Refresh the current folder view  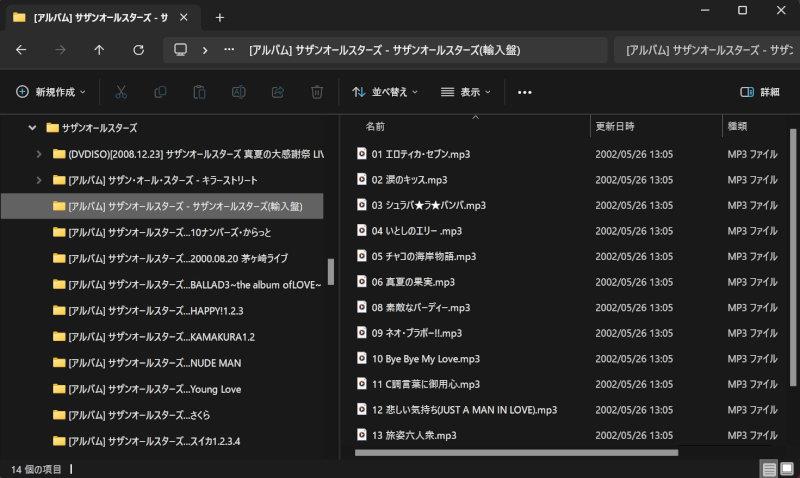tap(138, 50)
